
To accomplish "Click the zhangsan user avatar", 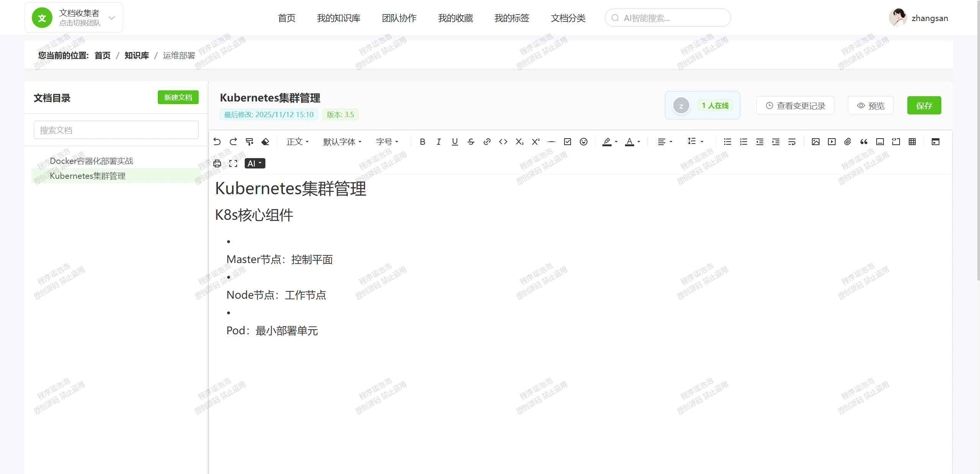I will click(898, 18).
